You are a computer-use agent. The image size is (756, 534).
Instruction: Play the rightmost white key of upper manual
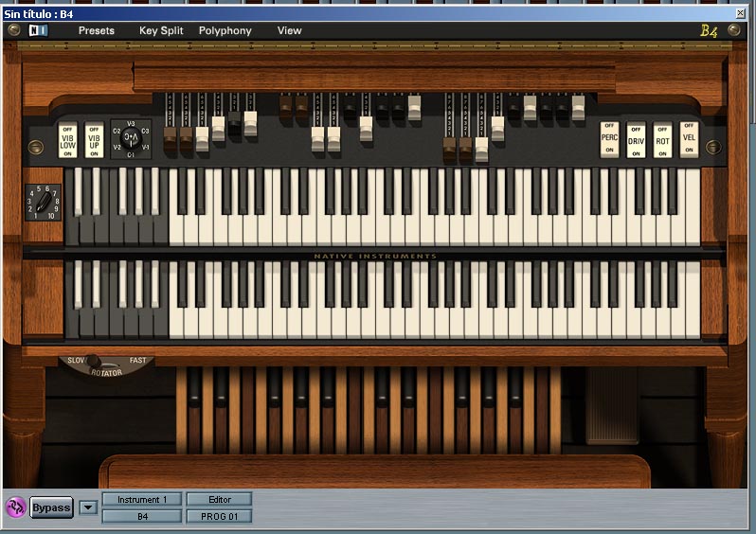(693, 207)
